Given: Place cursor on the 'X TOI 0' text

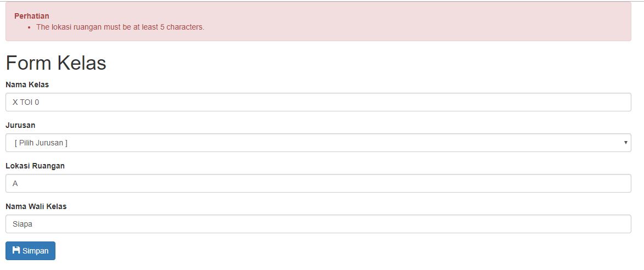Looking at the screenshot, I should click(x=26, y=102).
